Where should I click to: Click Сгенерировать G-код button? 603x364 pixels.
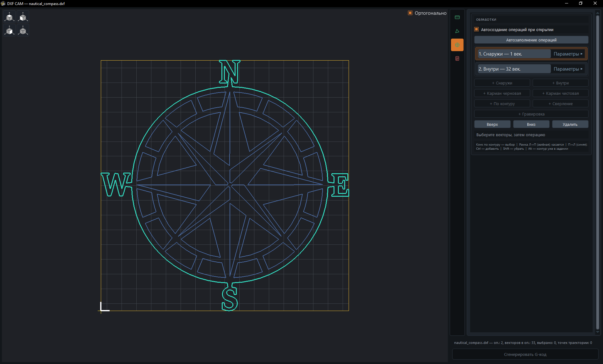click(525, 354)
